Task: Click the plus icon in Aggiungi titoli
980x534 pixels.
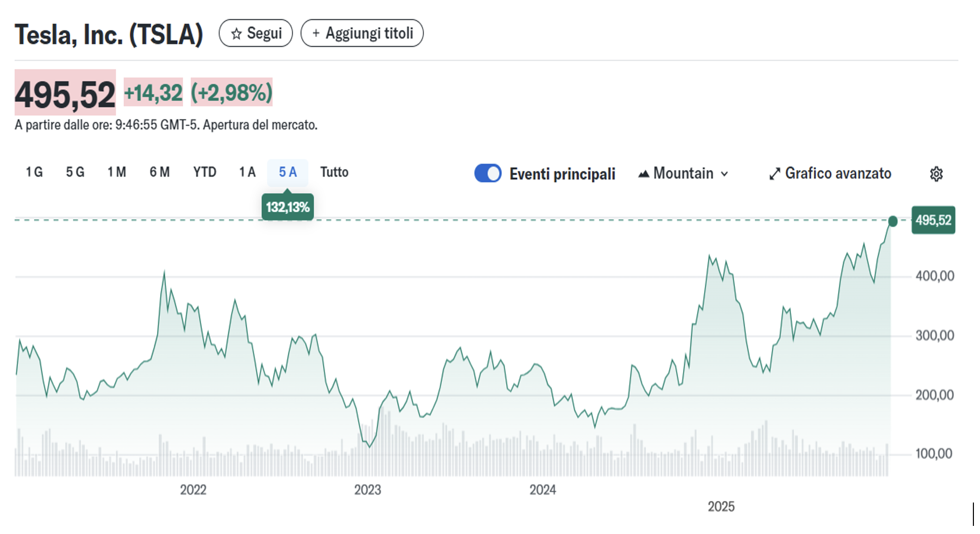Action: tap(316, 34)
